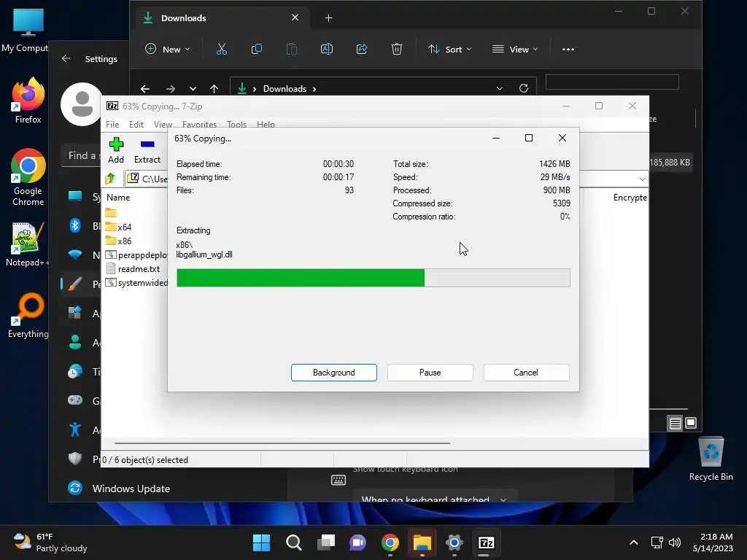
Task: Open clock showing 2:18 AM
Action: coord(713,542)
